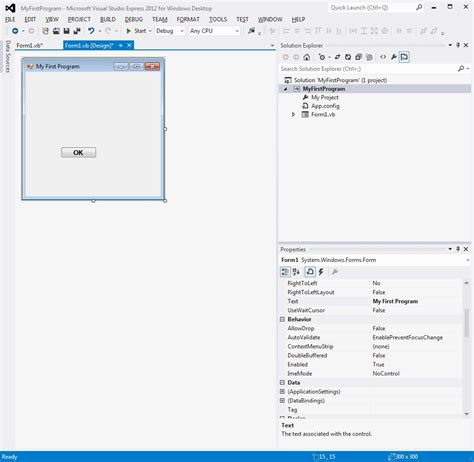The image size is (474, 462).
Task: Expand the (ApplicationSettings) property
Action: 282,391
